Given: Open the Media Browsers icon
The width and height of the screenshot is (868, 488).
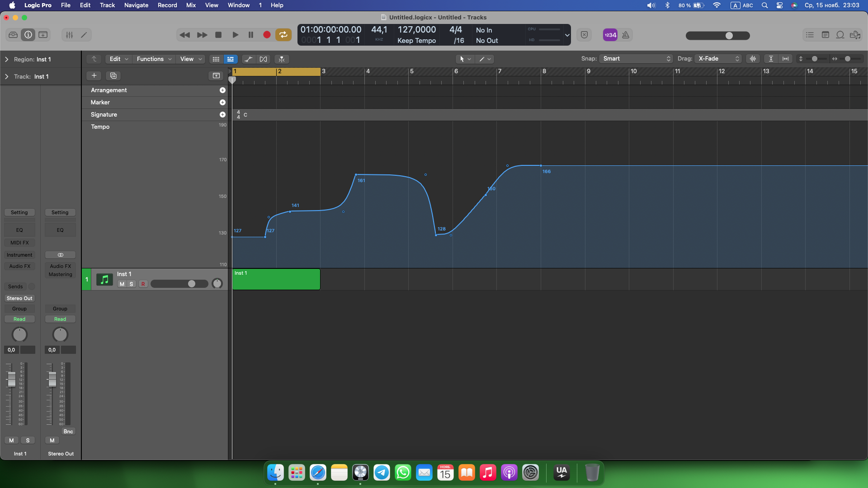Looking at the screenshot, I should [855, 35].
